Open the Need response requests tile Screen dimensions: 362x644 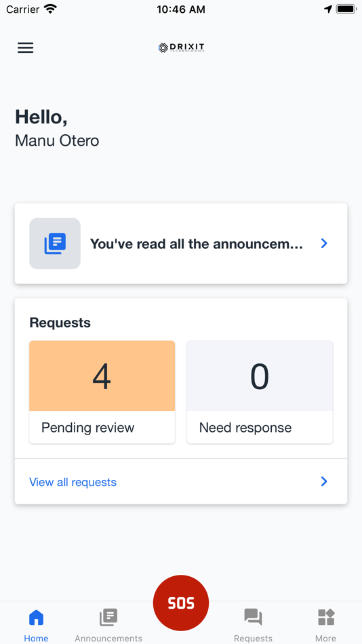260,393
